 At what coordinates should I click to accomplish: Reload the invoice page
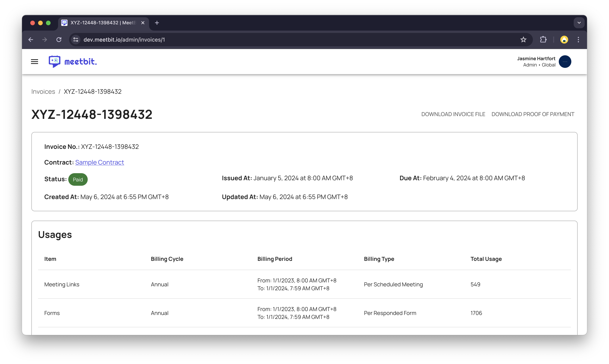tap(59, 39)
